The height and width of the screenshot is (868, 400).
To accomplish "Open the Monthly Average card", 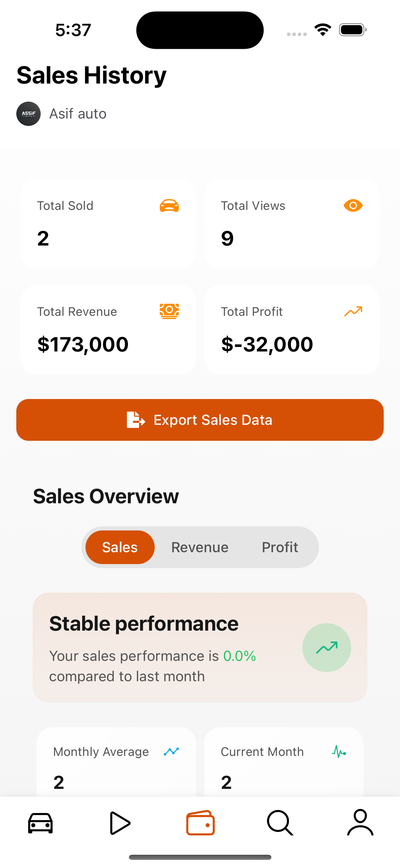I will coord(116,762).
